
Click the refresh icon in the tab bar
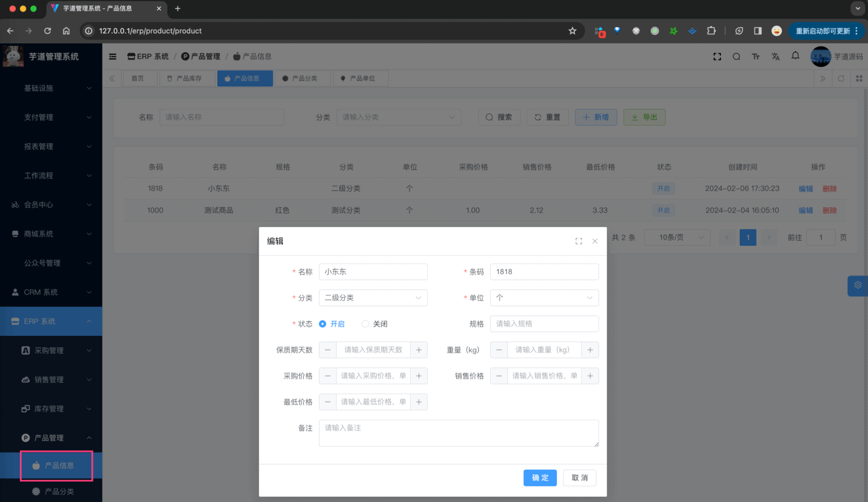(x=841, y=79)
